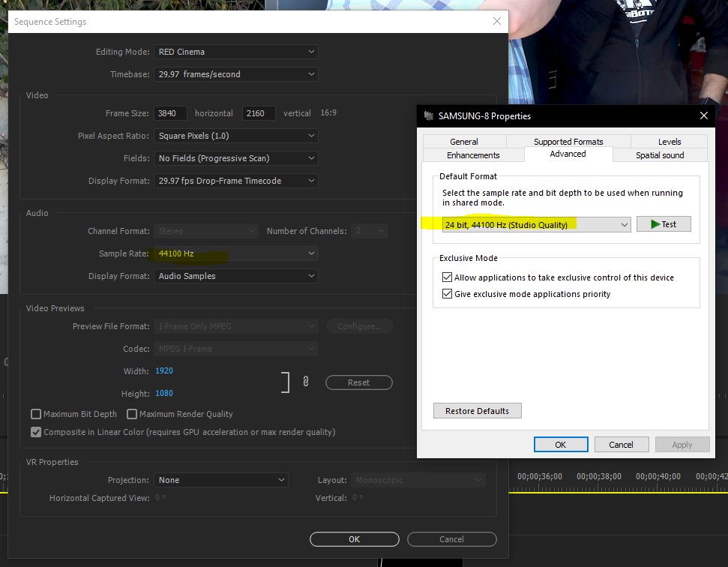
Task: Uncheck Give exclusive mode applications priority
Action: (x=447, y=294)
